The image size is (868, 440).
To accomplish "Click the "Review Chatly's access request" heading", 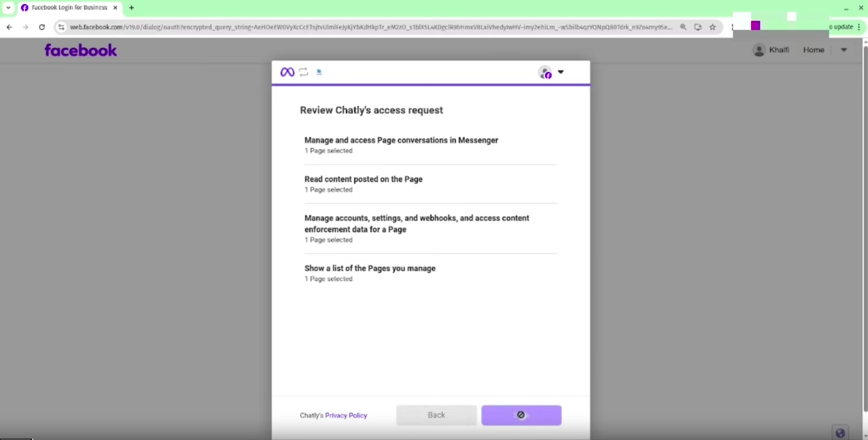I will (x=372, y=110).
